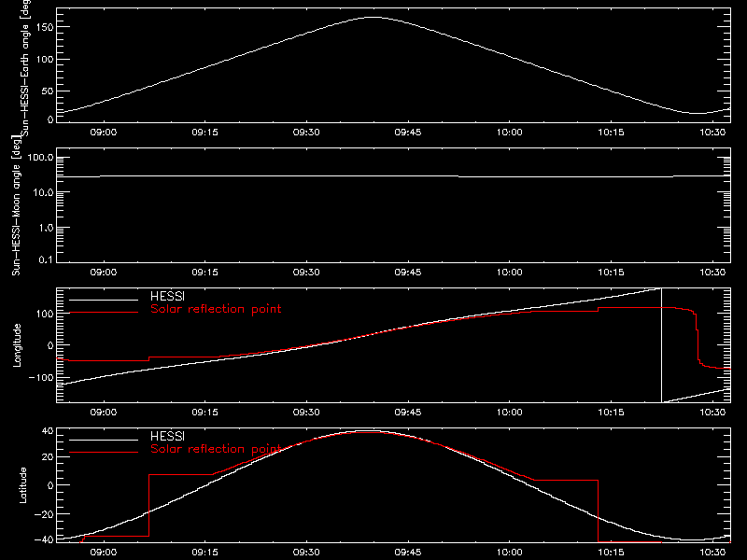This screenshot has height=560, width=747.
Task: Click 09:30 tick under Earth angle plot
Action: pos(306,133)
